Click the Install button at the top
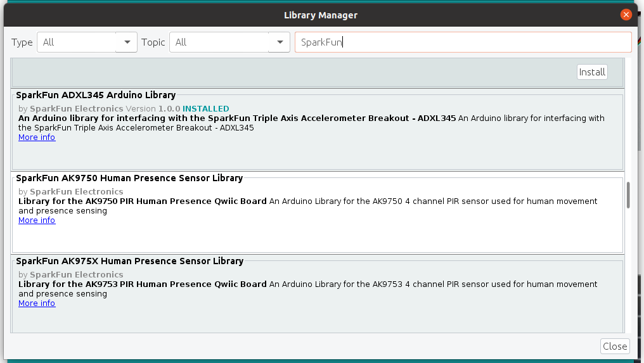 [592, 72]
